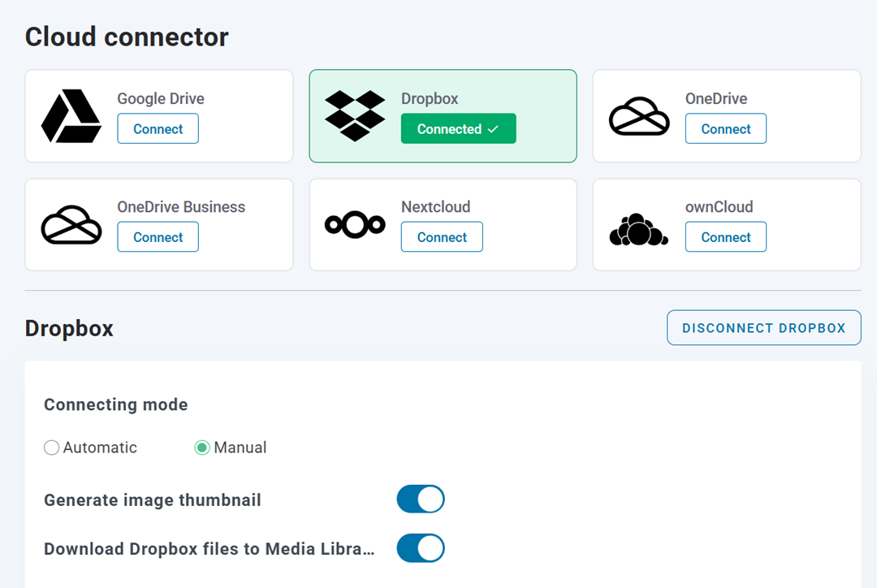Connect to Nextcloud

tap(442, 237)
